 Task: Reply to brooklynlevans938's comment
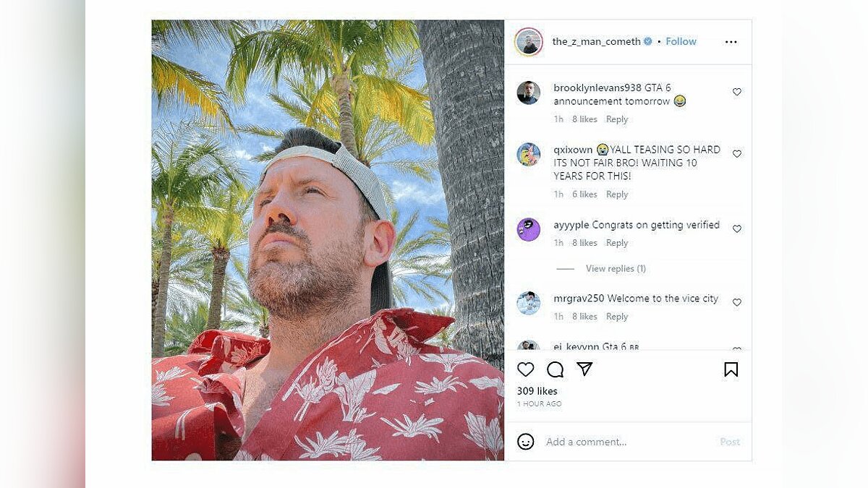[x=617, y=119]
